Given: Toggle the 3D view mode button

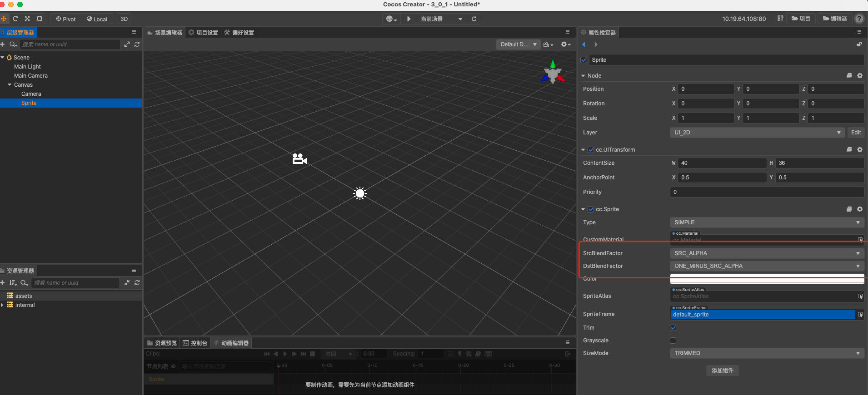Looking at the screenshot, I should tap(124, 19).
